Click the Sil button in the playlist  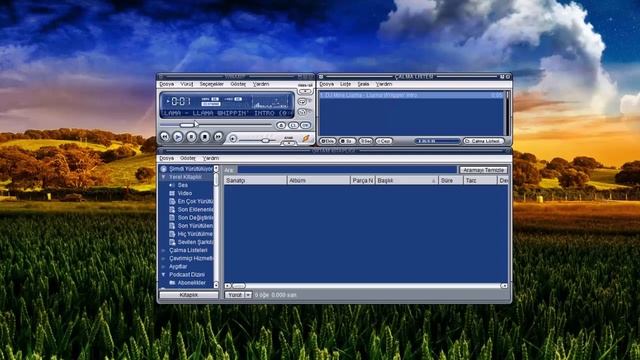pos(347,141)
